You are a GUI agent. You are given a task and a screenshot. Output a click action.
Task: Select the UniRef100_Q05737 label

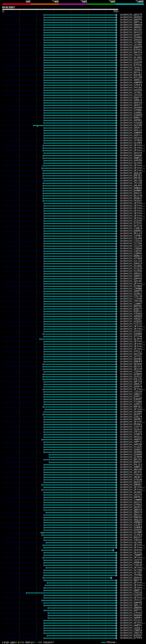click(x=131, y=60)
